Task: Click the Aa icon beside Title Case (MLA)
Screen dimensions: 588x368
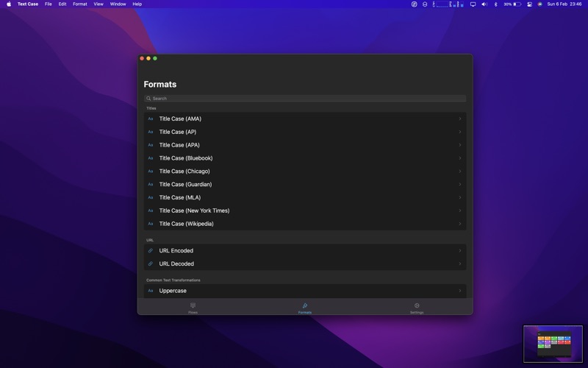Action: coord(151,197)
